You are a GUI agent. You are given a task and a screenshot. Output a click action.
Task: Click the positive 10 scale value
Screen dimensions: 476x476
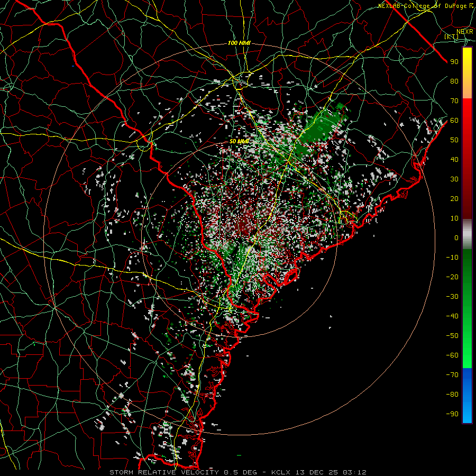point(454,218)
